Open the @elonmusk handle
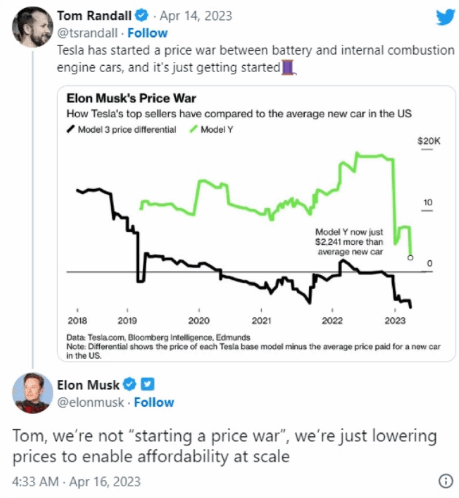 (x=90, y=402)
